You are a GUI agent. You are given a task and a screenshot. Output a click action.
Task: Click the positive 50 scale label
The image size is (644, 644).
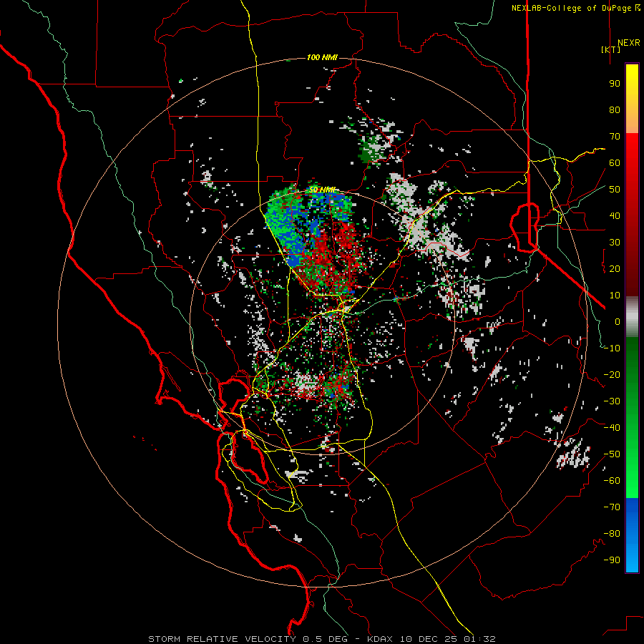(x=615, y=190)
